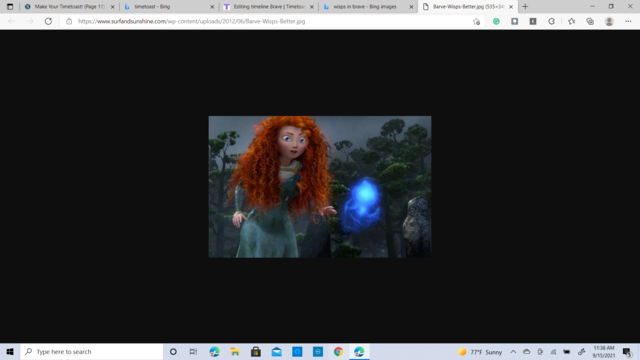Open the battery tray icon
640x360 pixels.
[567, 352]
